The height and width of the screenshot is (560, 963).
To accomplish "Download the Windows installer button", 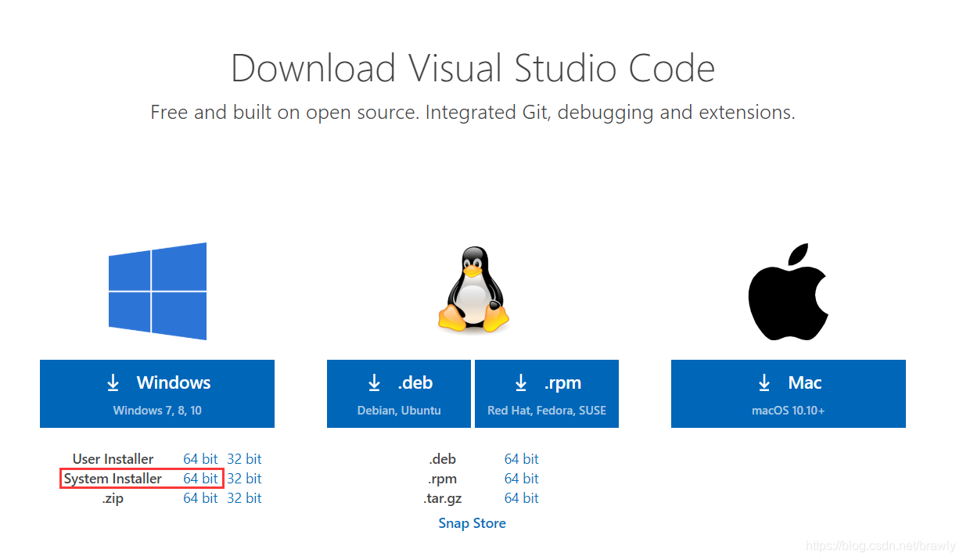I will (x=157, y=393).
